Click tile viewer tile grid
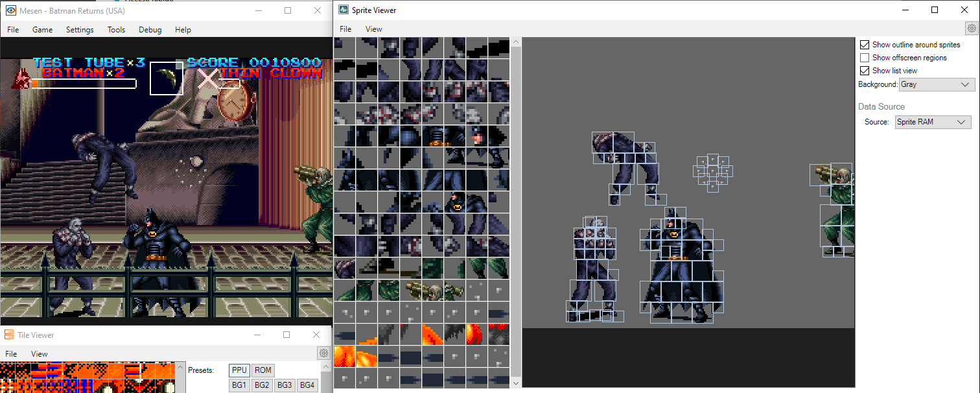This screenshot has height=393, width=980. [x=87, y=377]
